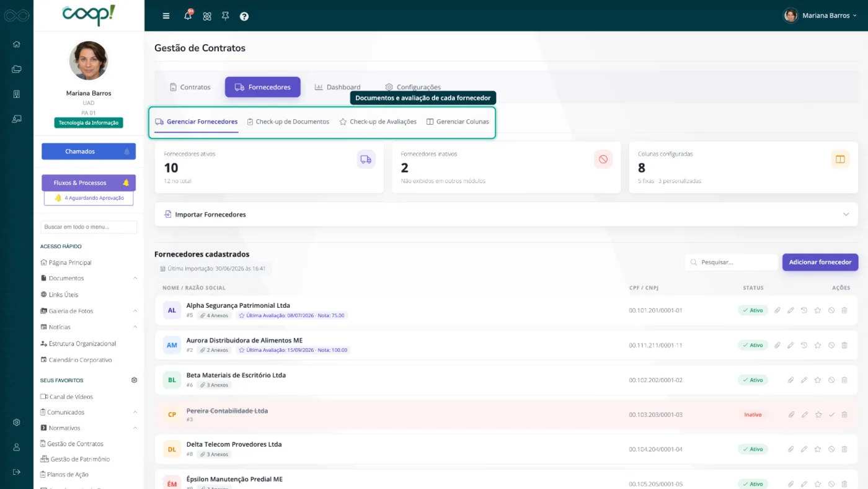
Task: Open the Mariana Barros user dropdown
Action: (x=820, y=16)
